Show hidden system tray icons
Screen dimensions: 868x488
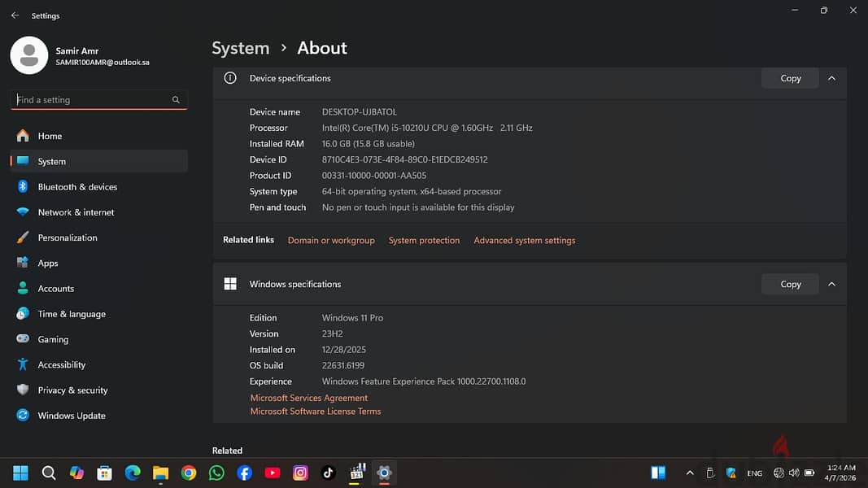tap(690, 473)
